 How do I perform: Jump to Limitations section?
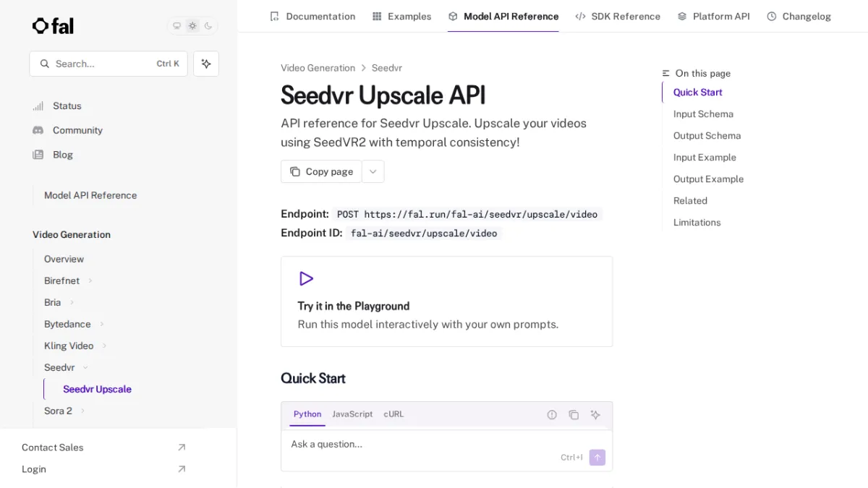coord(697,222)
